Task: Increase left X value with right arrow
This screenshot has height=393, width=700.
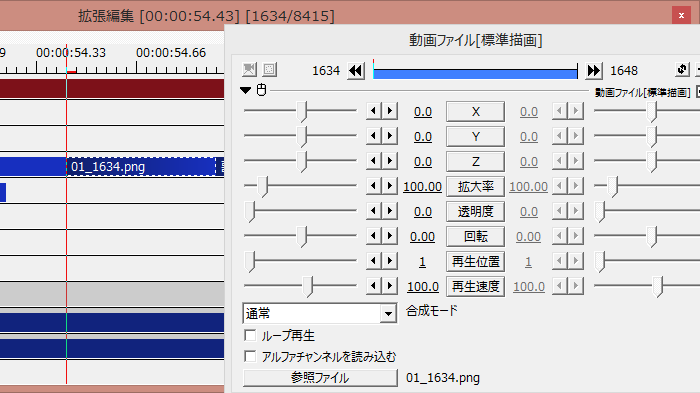Action: tap(390, 111)
